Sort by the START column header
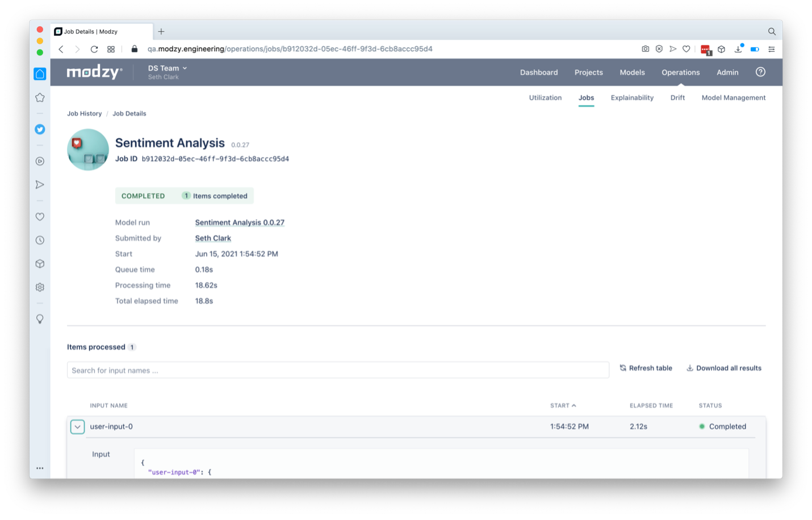The height and width of the screenshot is (520, 812). click(563, 406)
